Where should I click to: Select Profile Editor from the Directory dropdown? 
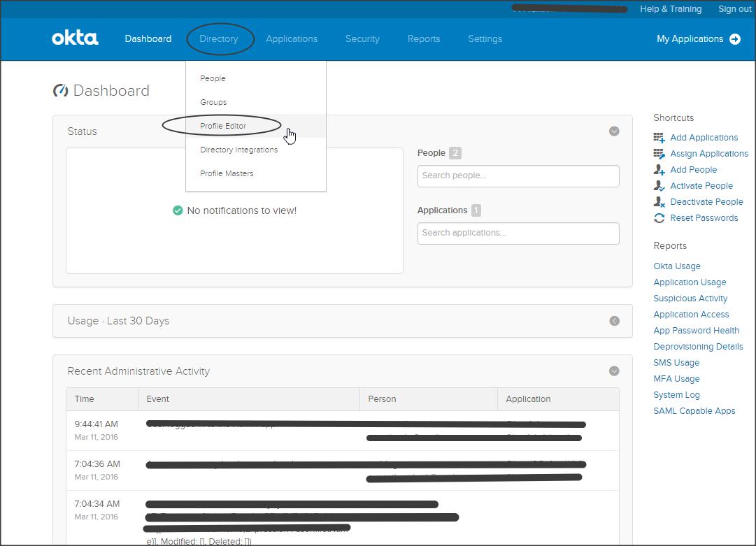click(255, 126)
